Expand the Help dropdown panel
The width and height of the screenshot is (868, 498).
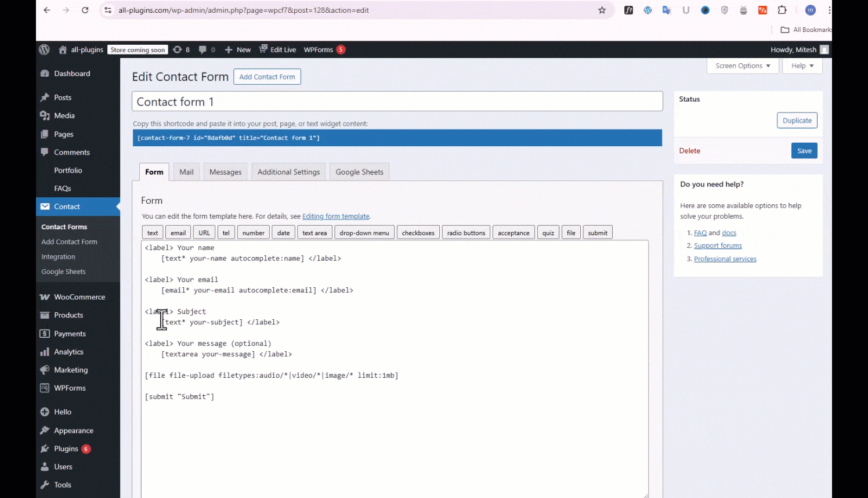click(x=802, y=66)
